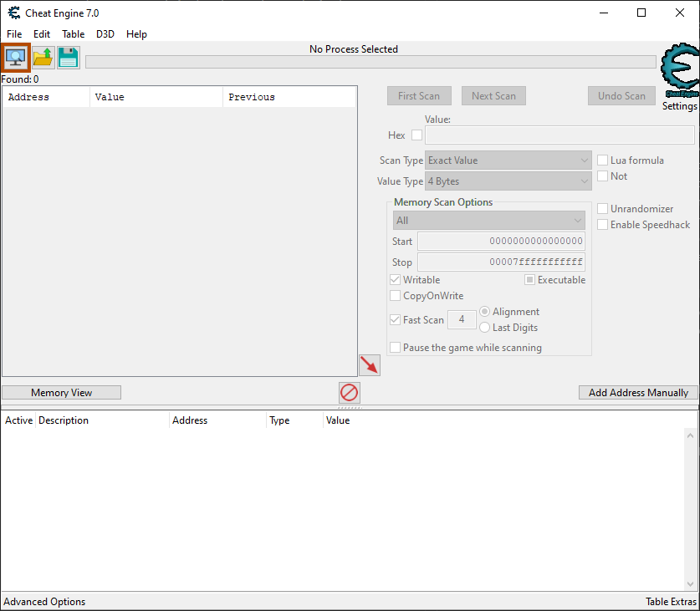Click the First Scan button
Viewport: 700px width, 611px height.
(419, 96)
